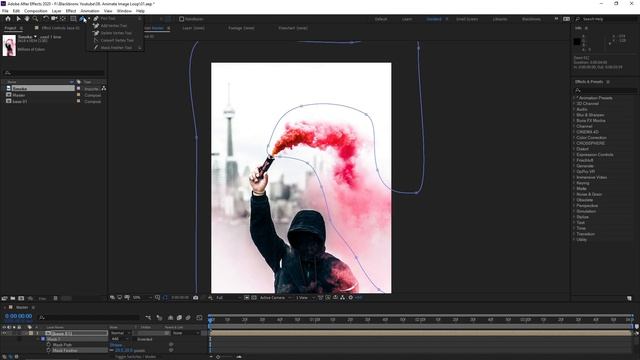Choose Mask Feather Tool from the flyout
The height and width of the screenshot is (360, 640).
click(x=116, y=48)
